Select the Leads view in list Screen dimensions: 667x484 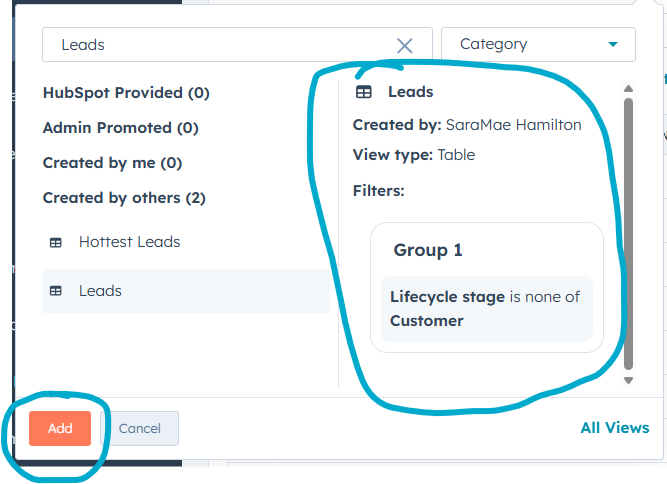100,291
